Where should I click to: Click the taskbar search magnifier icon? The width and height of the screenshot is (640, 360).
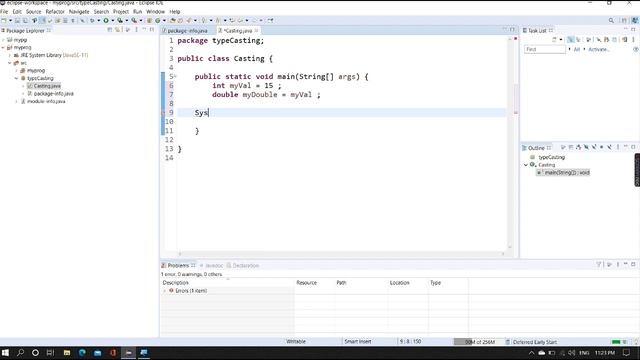pyautogui.click(x=20, y=353)
